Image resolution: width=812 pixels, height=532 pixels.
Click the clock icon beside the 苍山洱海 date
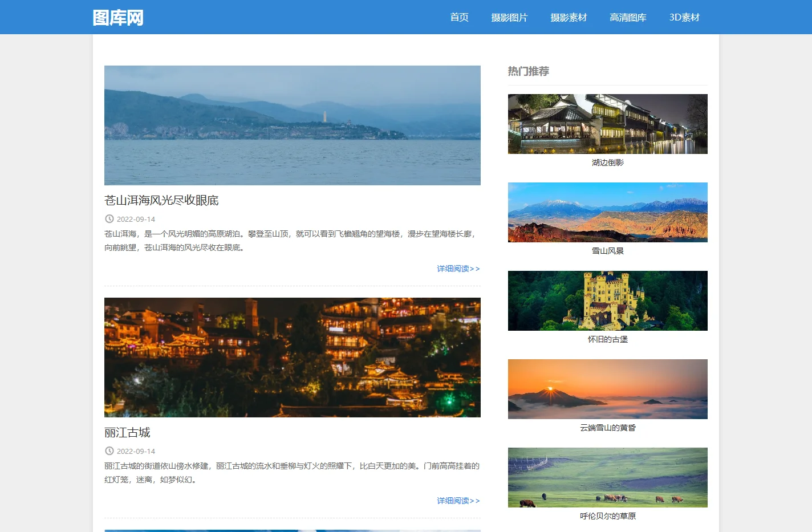coord(109,218)
